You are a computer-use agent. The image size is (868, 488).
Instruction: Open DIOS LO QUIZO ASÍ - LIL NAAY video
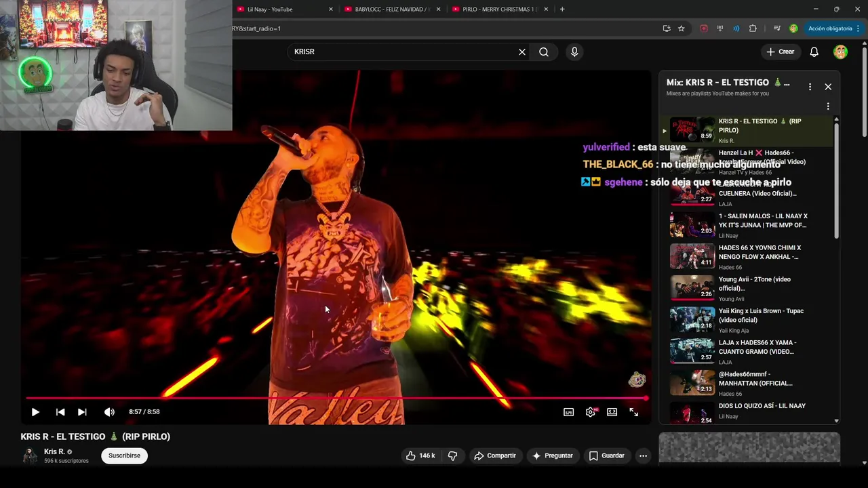pyautogui.click(x=748, y=411)
